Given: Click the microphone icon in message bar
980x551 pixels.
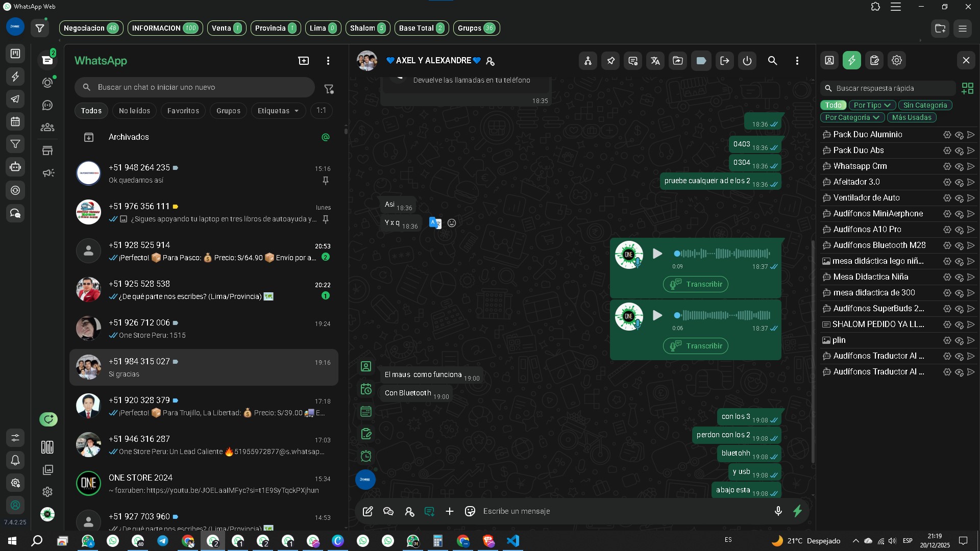Looking at the screenshot, I should 778,511.
